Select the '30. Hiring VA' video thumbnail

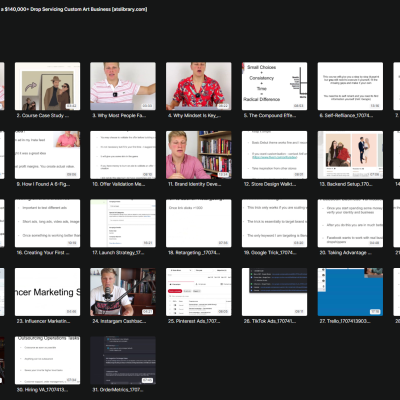[x=47, y=360]
